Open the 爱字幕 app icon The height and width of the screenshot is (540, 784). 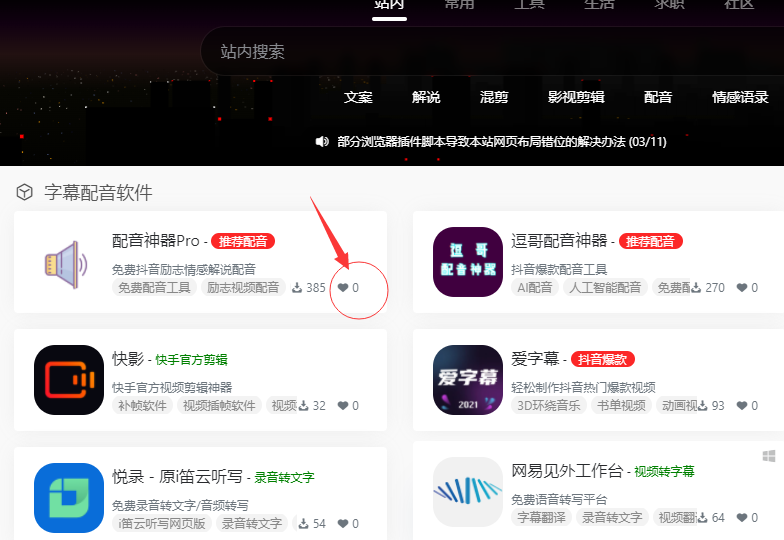(468, 380)
